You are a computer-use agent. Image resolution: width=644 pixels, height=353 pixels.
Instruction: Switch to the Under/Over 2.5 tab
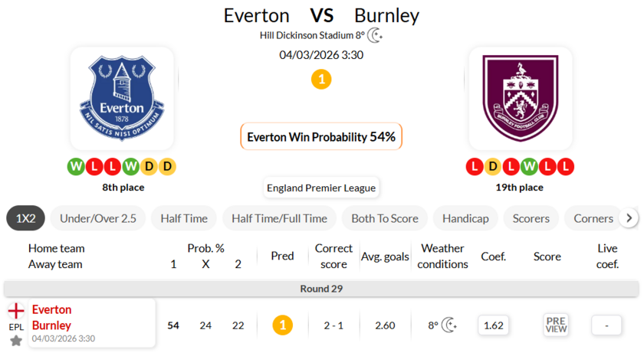[98, 218]
